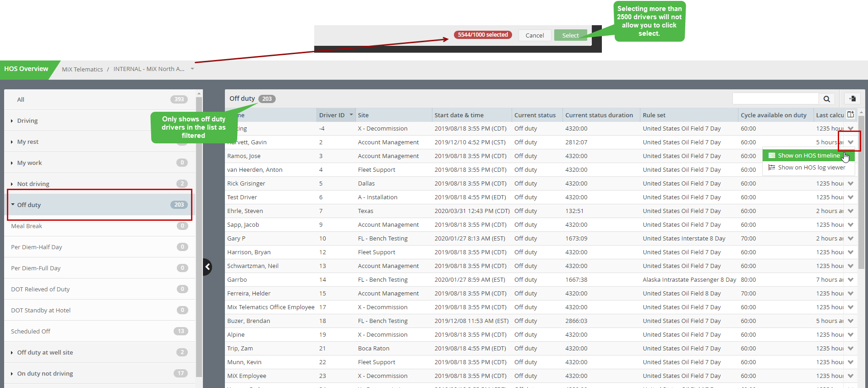This screenshot has height=388, width=868.
Task: Click INTERNAL - MiX North A... breadcrumb
Action: [149, 69]
